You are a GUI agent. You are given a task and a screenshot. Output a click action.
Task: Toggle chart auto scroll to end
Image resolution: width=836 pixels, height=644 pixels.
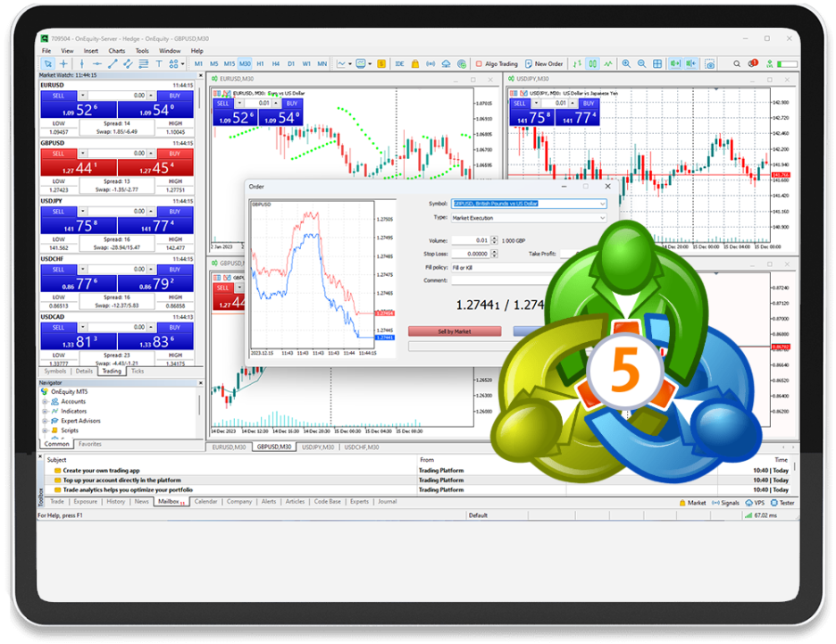[675, 64]
